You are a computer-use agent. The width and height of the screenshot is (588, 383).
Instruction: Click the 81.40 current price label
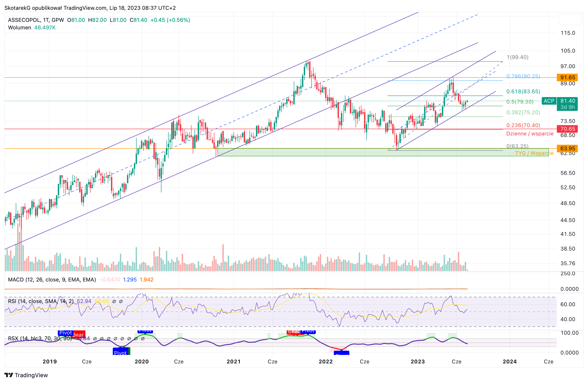coord(567,101)
